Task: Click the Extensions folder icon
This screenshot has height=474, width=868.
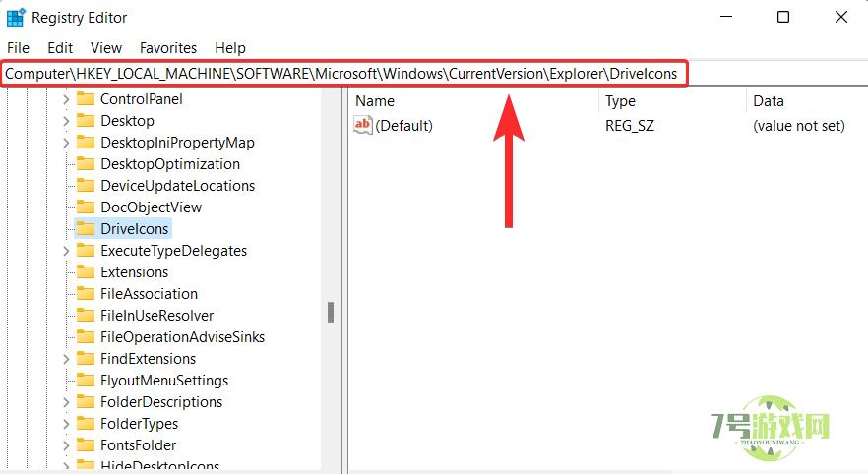Action: pos(86,271)
